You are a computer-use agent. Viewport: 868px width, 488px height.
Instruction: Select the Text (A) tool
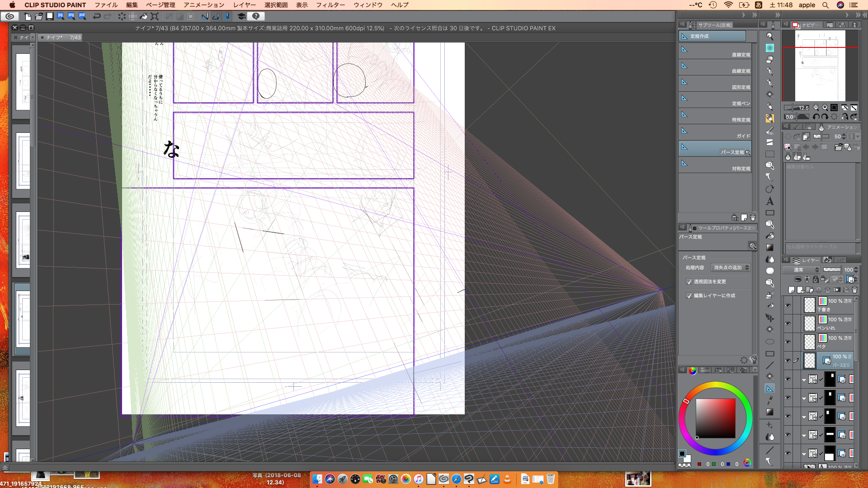(769, 201)
